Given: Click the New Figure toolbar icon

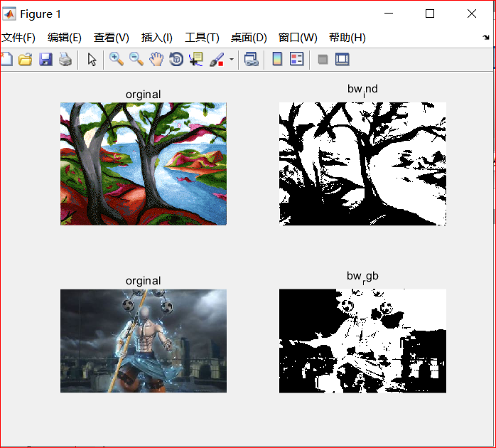Looking at the screenshot, I should 6,59.
